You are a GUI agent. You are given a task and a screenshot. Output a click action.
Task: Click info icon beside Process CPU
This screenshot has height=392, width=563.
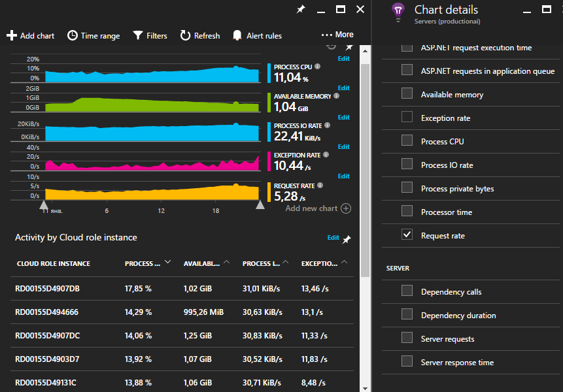(x=317, y=67)
